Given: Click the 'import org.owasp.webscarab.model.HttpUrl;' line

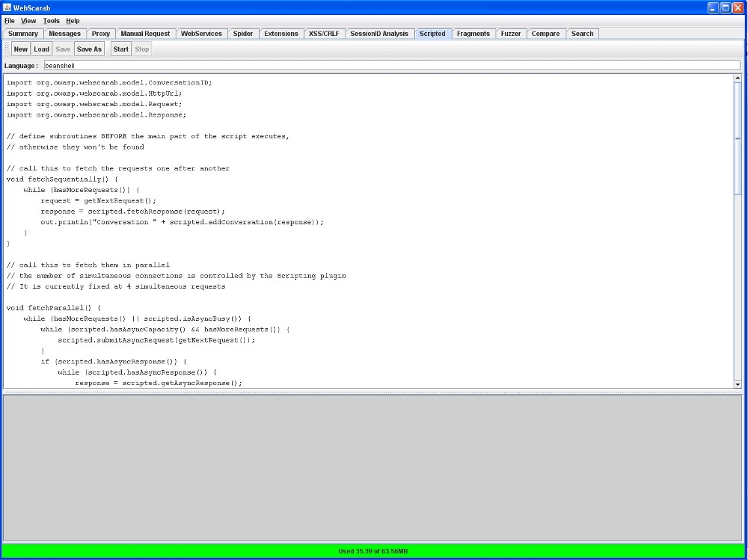Looking at the screenshot, I should [94, 93].
